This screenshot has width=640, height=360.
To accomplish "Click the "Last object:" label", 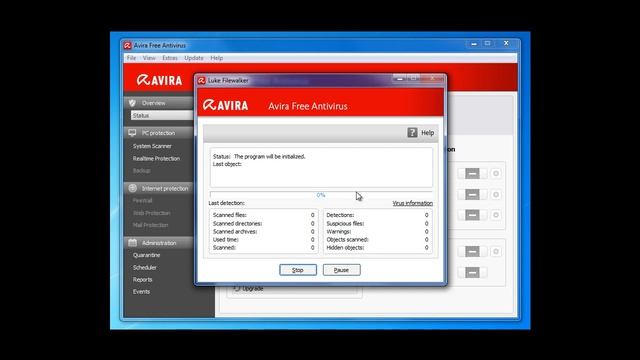I will click(x=227, y=164).
